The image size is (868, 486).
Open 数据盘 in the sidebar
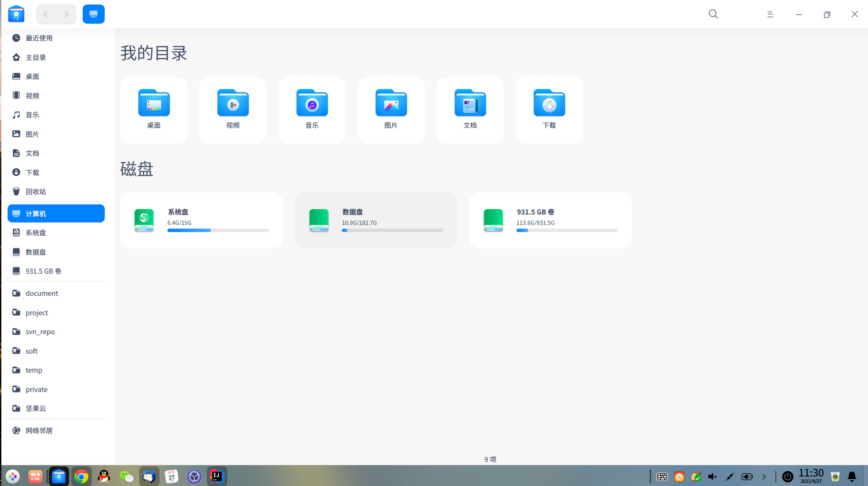[56, 252]
